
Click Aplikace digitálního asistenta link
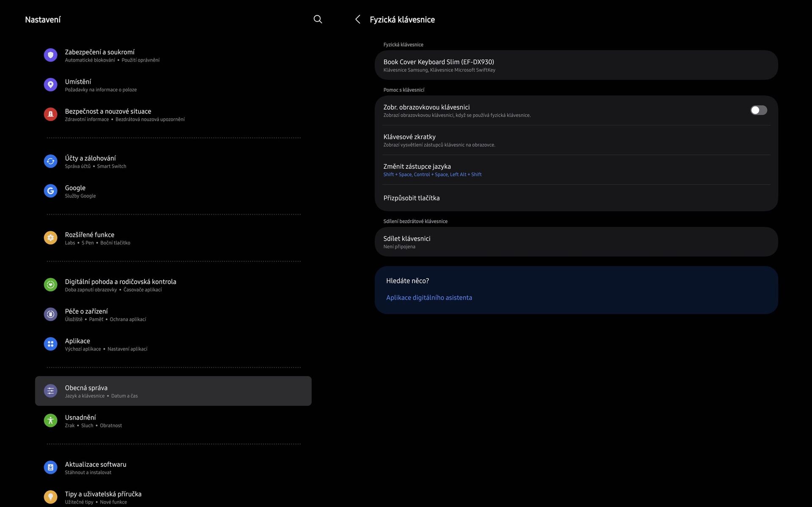[429, 298]
